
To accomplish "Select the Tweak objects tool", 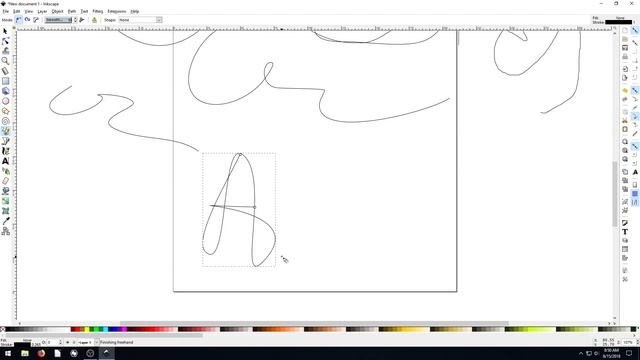I will [5, 51].
